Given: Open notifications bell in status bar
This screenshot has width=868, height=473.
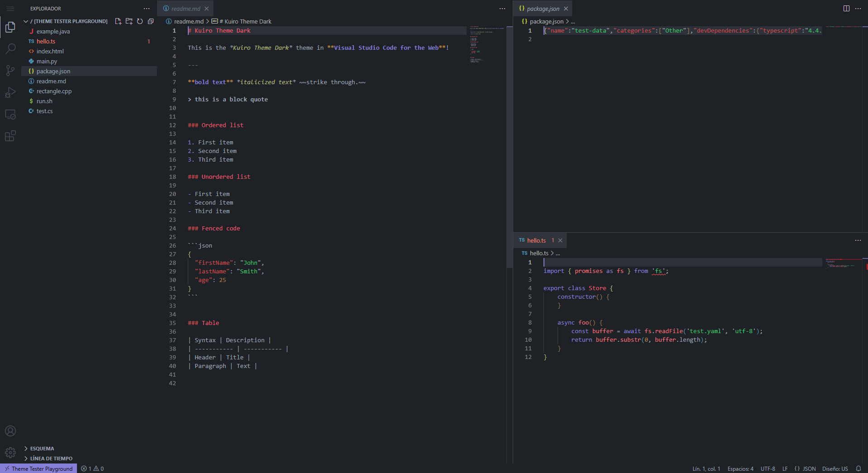Looking at the screenshot, I should [858, 469].
